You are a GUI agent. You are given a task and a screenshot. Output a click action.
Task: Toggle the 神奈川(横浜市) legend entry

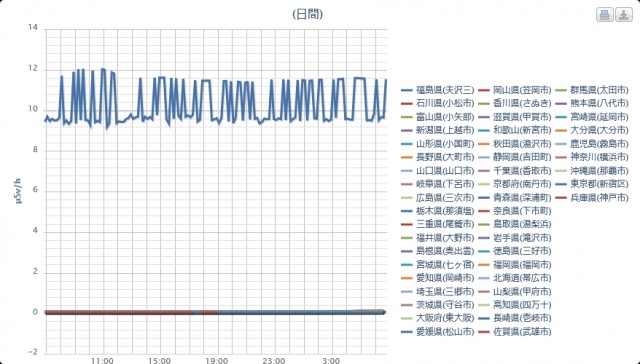click(592, 158)
